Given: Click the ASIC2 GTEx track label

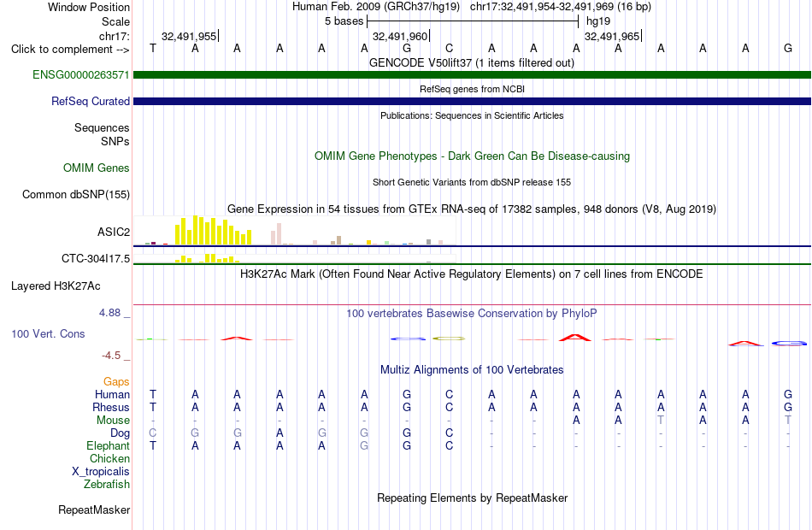Looking at the screenshot, I should tap(114, 232).
